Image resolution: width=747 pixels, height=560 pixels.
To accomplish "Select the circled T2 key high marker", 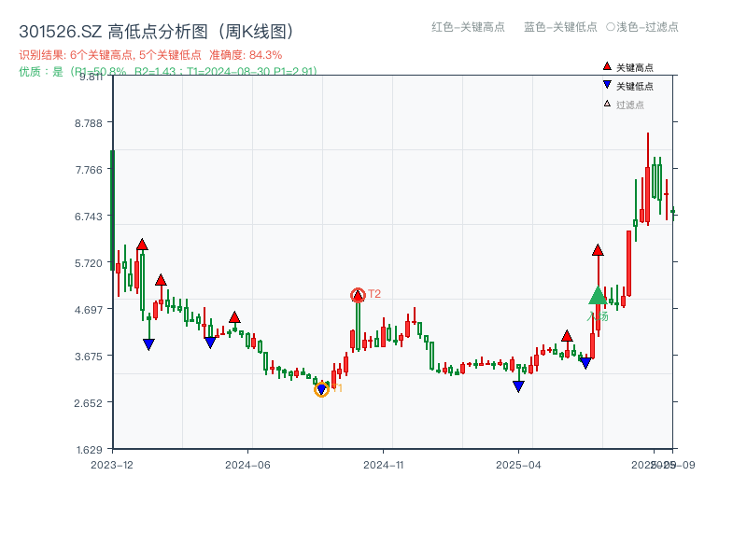I will (358, 294).
